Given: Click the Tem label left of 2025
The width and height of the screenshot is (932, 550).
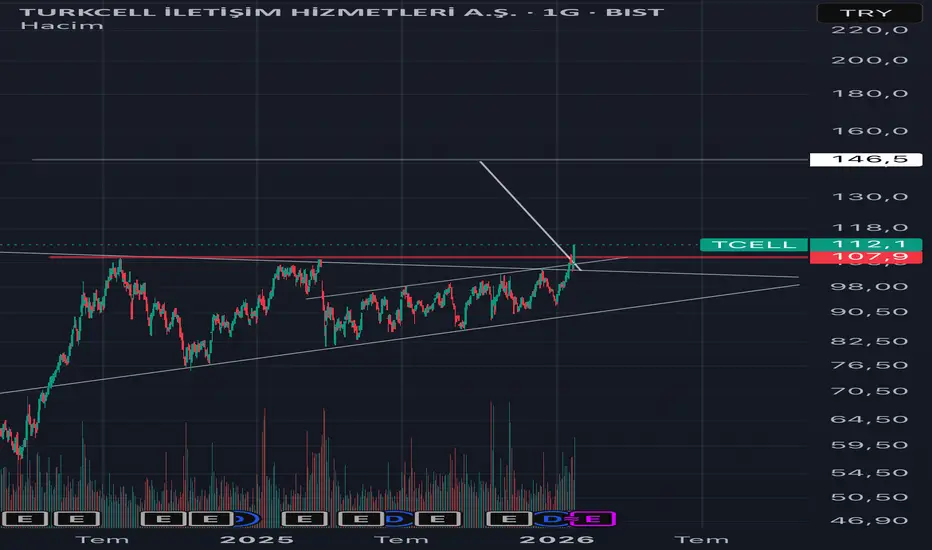Looking at the screenshot, I should pyautogui.click(x=102, y=540).
